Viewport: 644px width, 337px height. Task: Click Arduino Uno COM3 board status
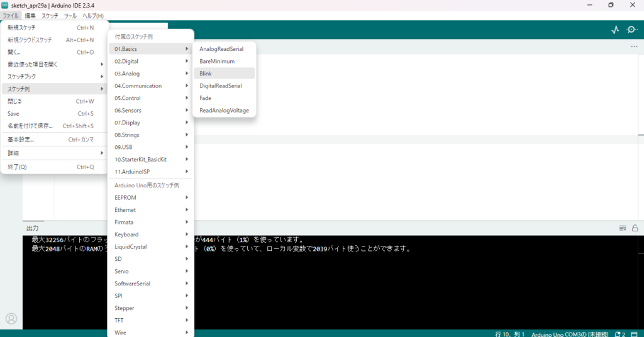coord(570,334)
